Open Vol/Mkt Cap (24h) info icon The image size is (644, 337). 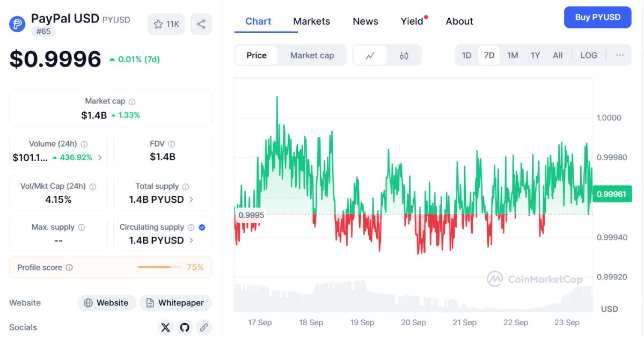click(x=93, y=187)
